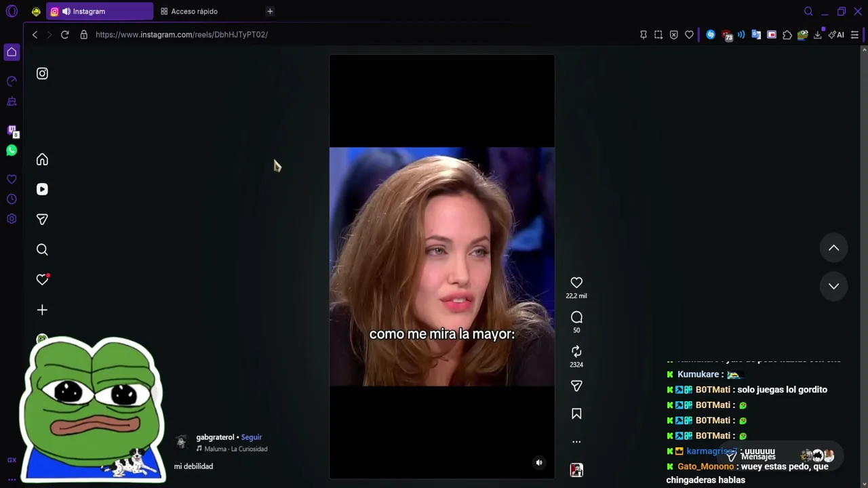
Task: Open a new browser tab
Action: [270, 12]
